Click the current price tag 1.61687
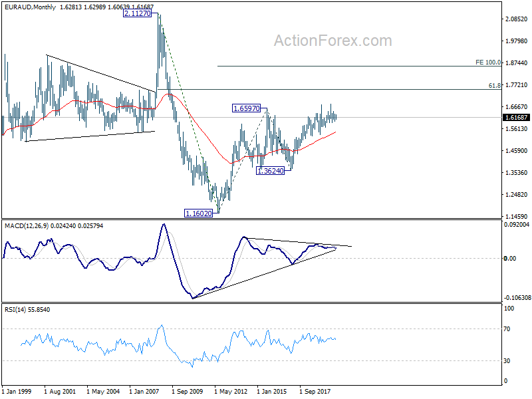This screenshot has width=532, height=399. click(x=516, y=118)
